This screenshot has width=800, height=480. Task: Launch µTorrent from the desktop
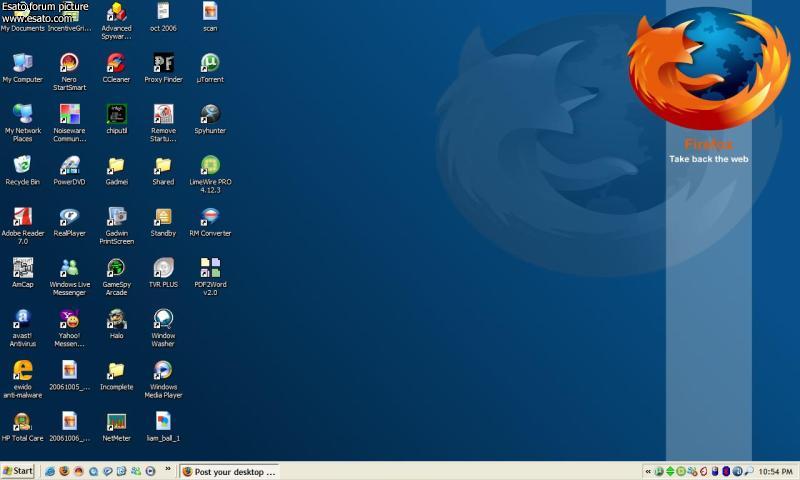[x=210, y=67]
